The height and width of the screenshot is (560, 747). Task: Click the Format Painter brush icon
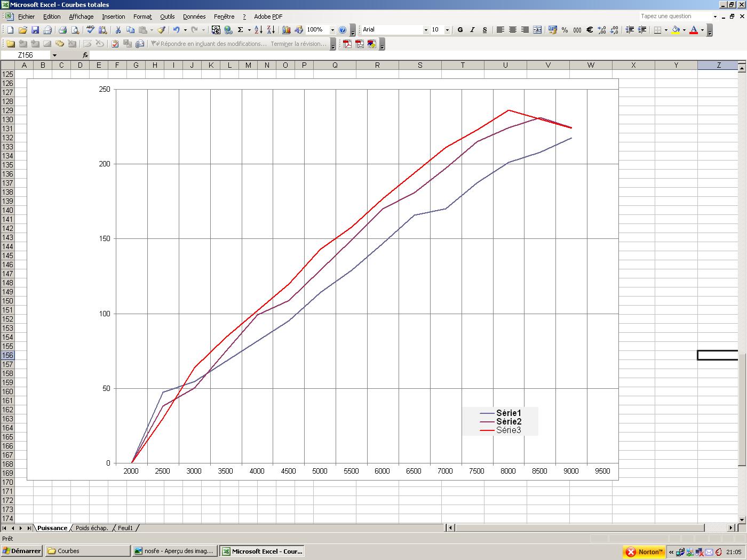click(x=161, y=30)
